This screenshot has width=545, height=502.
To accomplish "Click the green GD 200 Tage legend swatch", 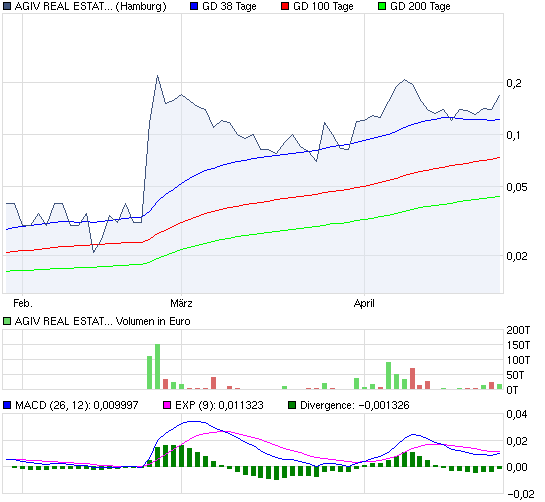I will point(382,6).
